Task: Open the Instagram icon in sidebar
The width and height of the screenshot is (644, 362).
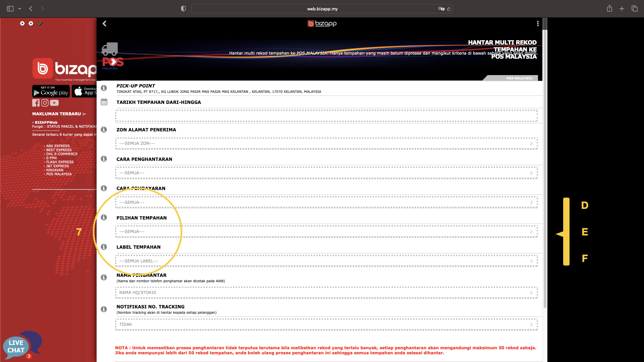Action: pyautogui.click(x=45, y=103)
